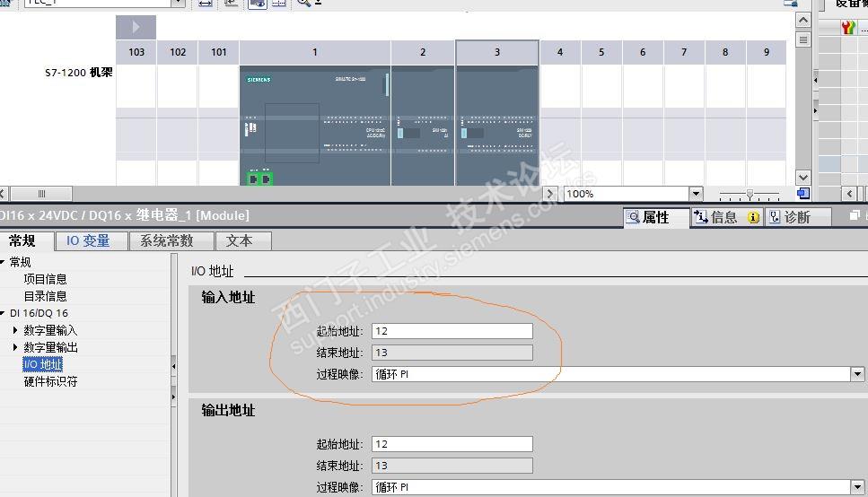Click the input 起始地址 field showing 12

tap(452, 331)
